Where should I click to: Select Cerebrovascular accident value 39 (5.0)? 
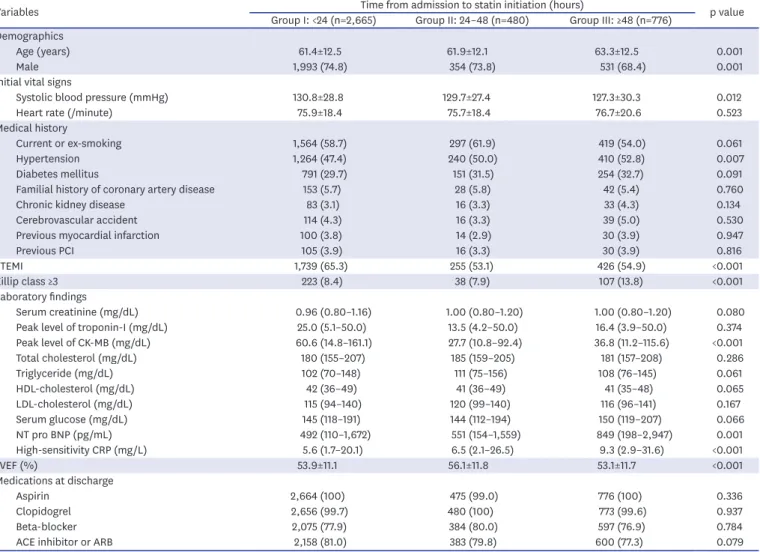(x=621, y=220)
